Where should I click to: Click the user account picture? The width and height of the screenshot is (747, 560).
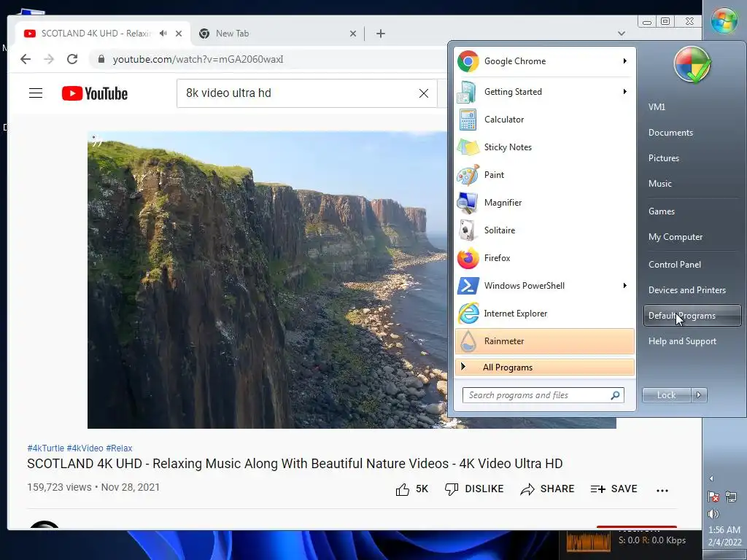click(x=692, y=65)
